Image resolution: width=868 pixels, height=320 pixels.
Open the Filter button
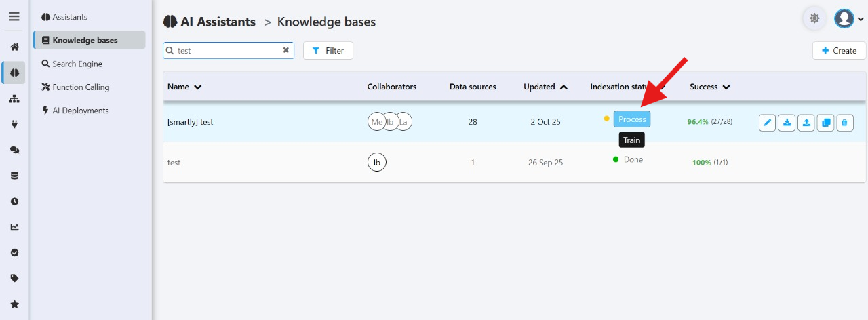click(x=328, y=50)
